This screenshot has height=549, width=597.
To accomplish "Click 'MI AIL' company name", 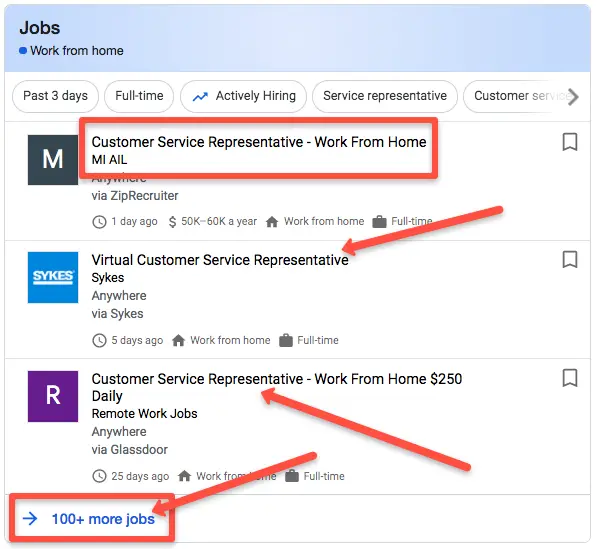I will click(x=110, y=160).
